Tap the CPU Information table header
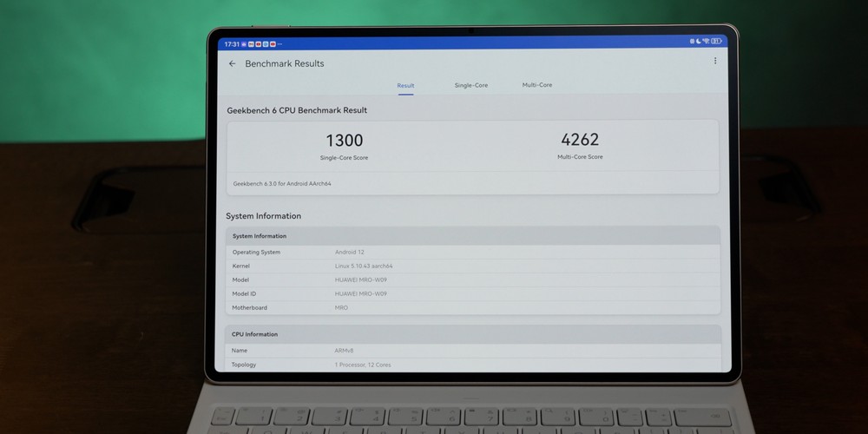Image resolution: width=868 pixels, height=434 pixels. 472,334
